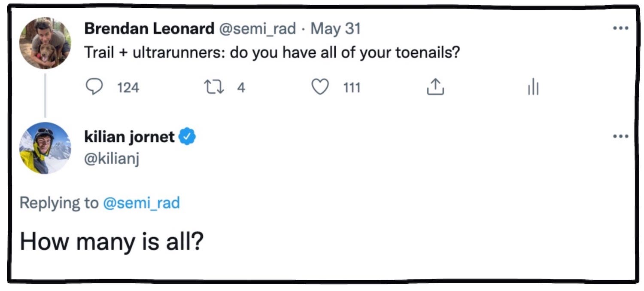
Task: Click the retweet icon showing 4 retweets
Action: point(215,87)
